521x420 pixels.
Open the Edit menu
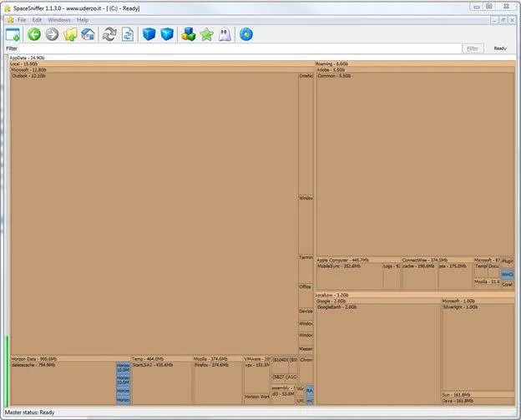click(37, 20)
